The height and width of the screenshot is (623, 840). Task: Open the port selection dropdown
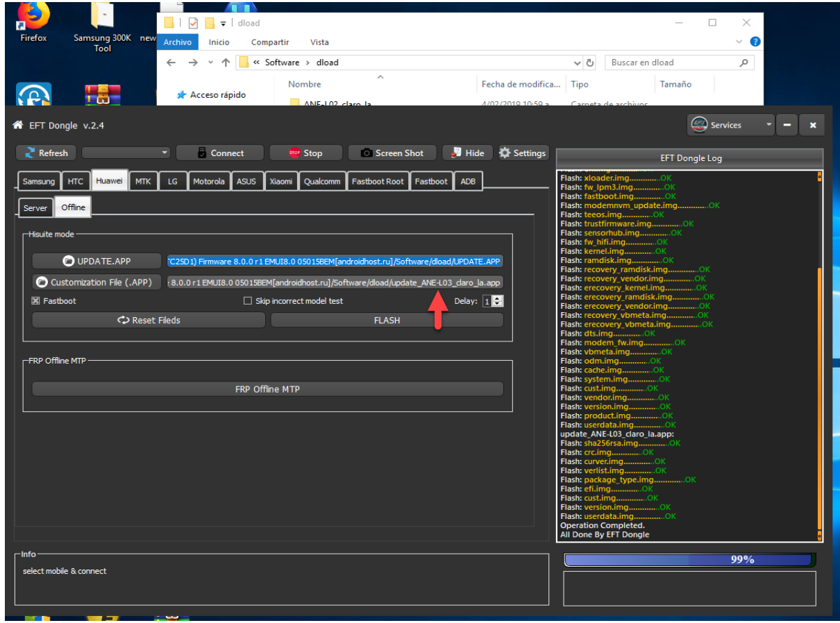126,153
